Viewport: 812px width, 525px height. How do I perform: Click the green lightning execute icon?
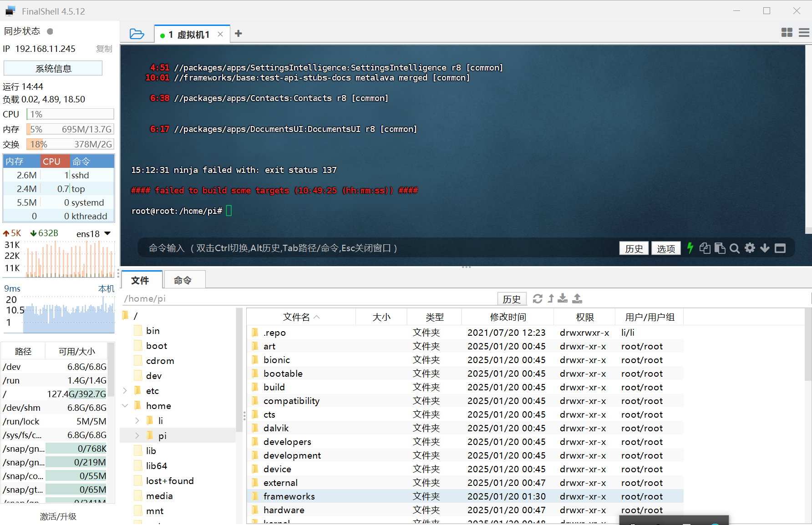point(690,248)
